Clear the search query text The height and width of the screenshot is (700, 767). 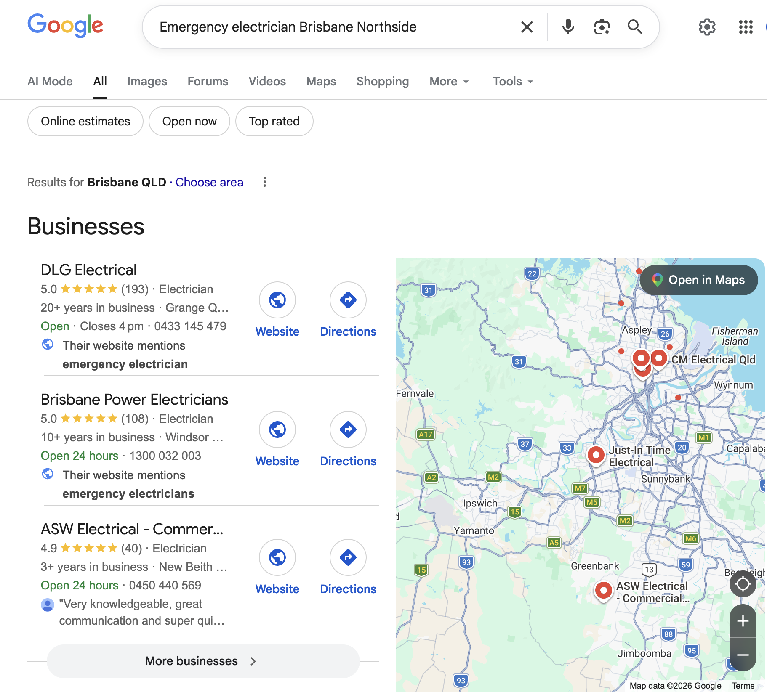point(527,27)
